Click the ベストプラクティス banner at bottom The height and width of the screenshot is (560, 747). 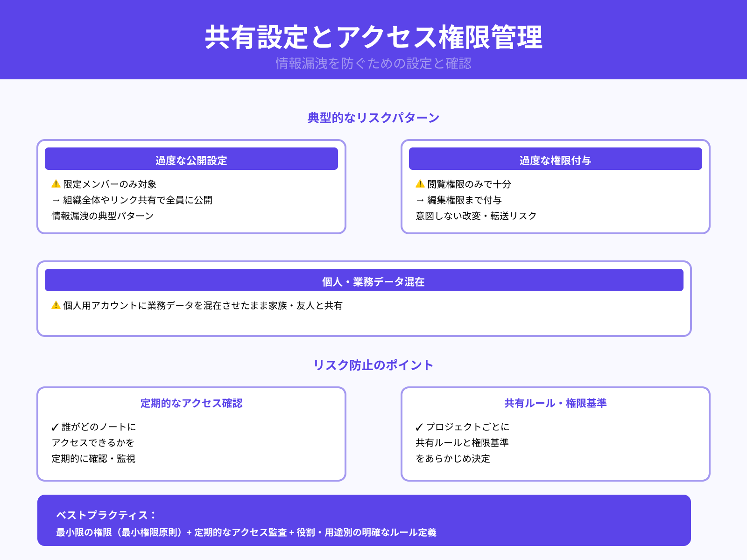[364, 522]
